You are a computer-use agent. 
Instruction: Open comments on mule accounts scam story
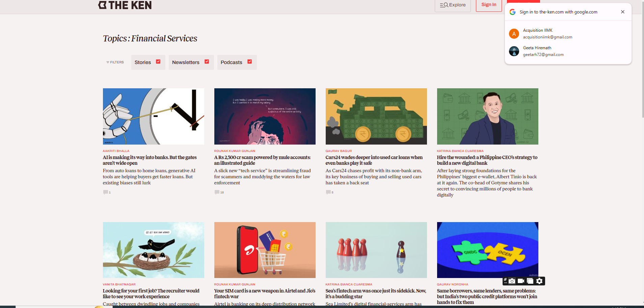(x=217, y=192)
